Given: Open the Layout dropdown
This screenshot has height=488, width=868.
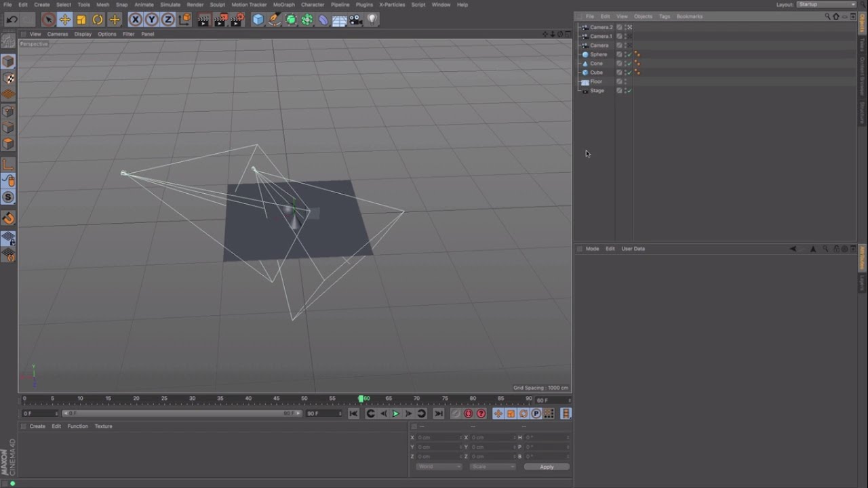Looking at the screenshot, I should (x=827, y=4).
